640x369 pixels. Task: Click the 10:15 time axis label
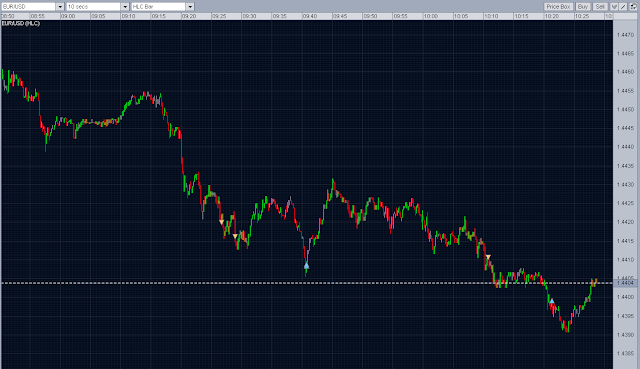pos(521,16)
